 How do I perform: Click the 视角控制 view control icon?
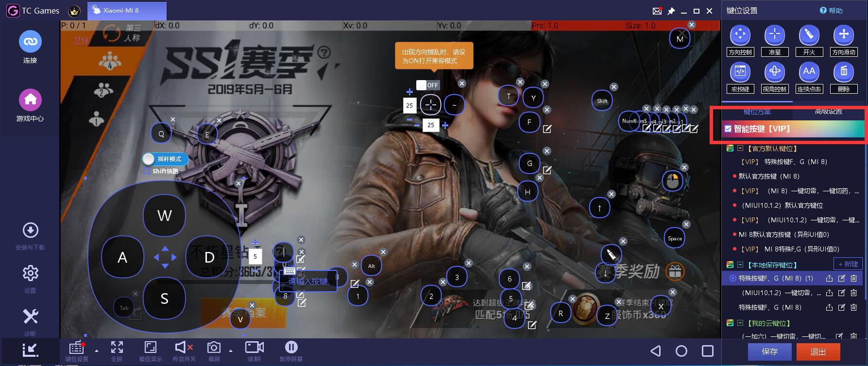[774, 72]
